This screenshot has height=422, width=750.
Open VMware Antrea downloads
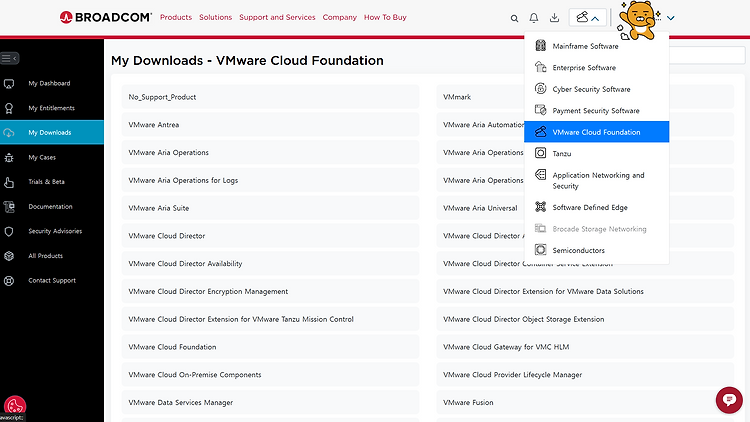tap(270, 124)
